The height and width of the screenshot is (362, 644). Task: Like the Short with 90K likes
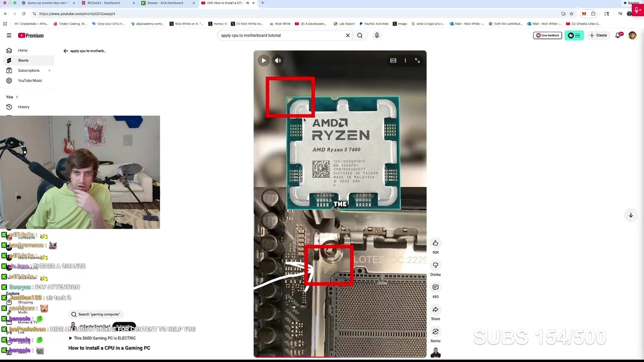tap(436, 243)
